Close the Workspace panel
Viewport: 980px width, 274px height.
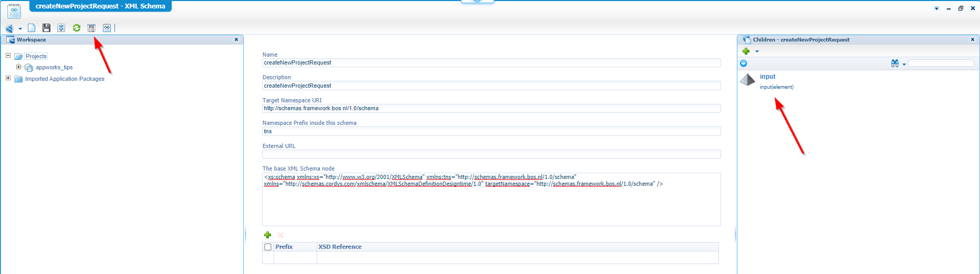(236, 39)
